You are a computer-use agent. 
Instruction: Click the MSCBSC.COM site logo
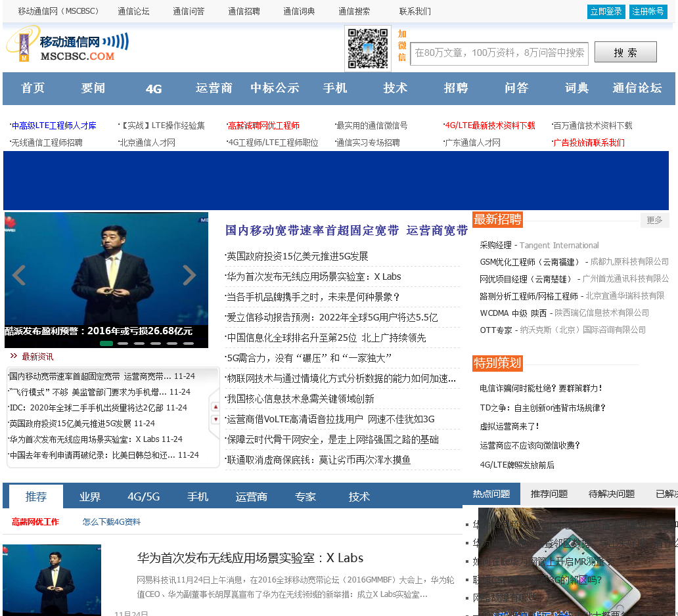pos(68,45)
